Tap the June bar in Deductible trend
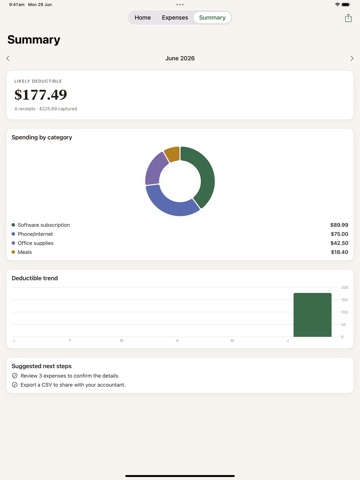 (312, 315)
